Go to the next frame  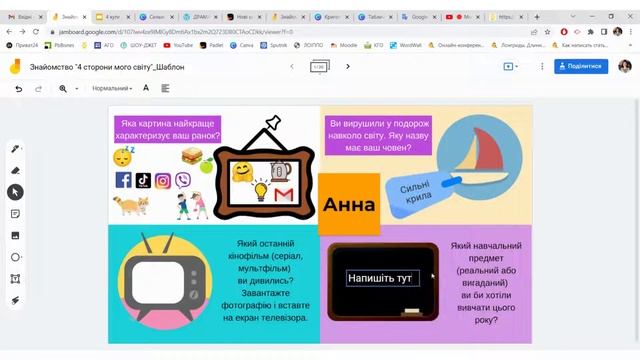pyautogui.click(x=348, y=66)
